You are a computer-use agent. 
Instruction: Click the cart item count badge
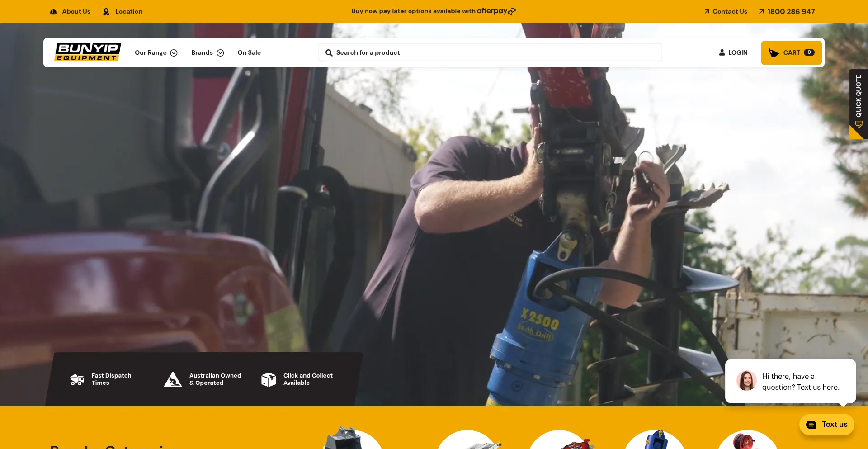coord(809,52)
